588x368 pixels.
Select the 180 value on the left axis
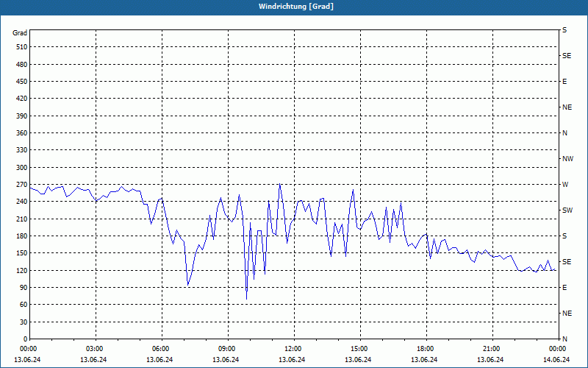coord(22,236)
